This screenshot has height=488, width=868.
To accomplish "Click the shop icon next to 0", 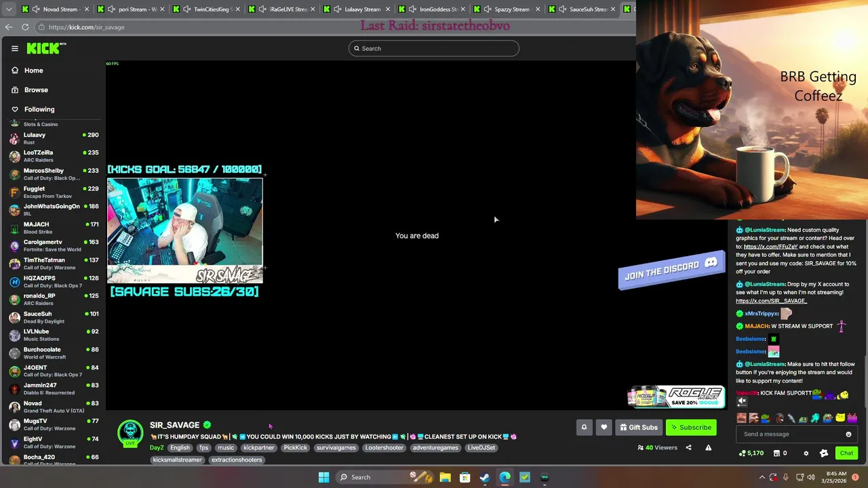I will point(775,453).
